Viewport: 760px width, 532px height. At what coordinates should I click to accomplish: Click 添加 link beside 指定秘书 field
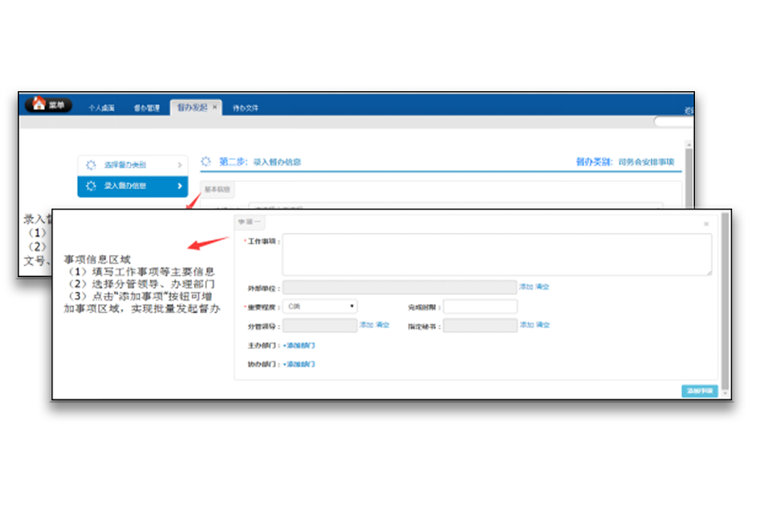coord(525,325)
